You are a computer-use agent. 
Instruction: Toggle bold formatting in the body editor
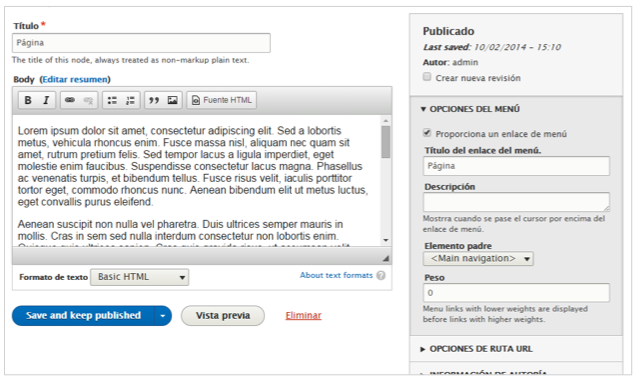click(28, 100)
